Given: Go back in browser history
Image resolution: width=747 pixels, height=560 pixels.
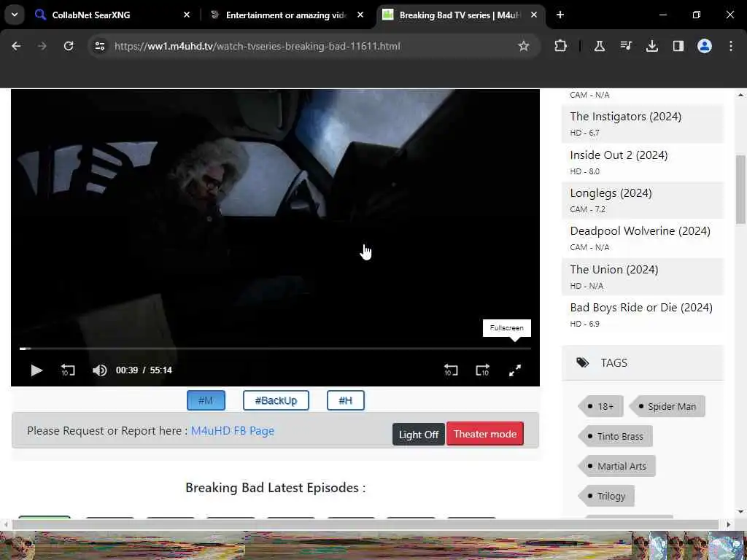Looking at the screenshot, I should click(16, 46).
